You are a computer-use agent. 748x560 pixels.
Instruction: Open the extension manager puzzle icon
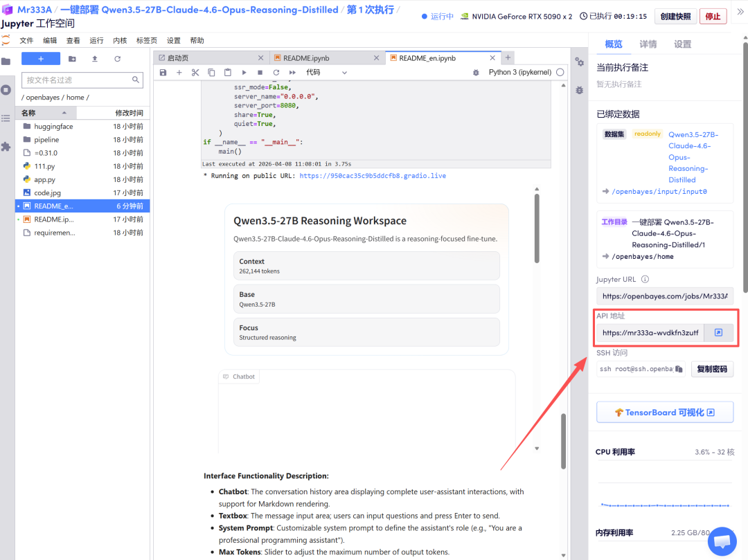[x=6, y=147]
